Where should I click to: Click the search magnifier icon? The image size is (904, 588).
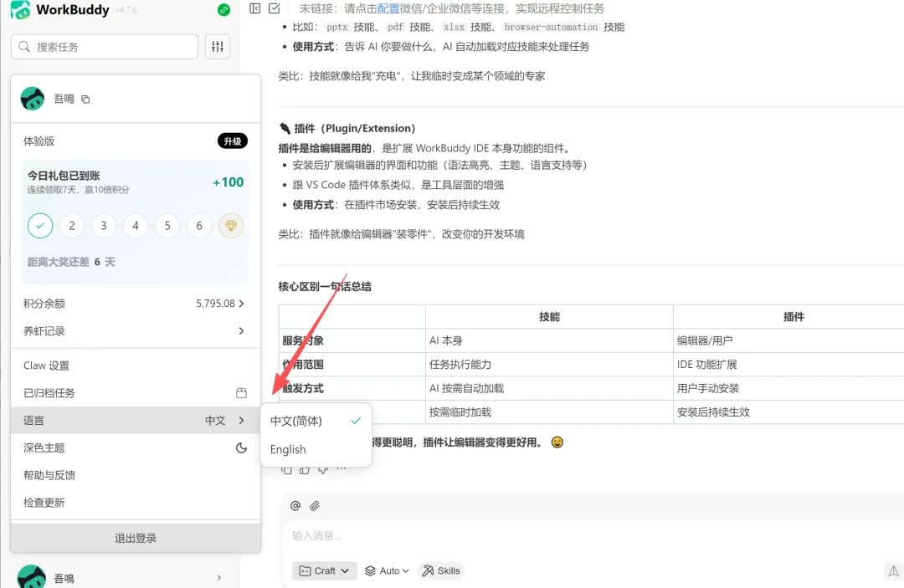[24, 47]
